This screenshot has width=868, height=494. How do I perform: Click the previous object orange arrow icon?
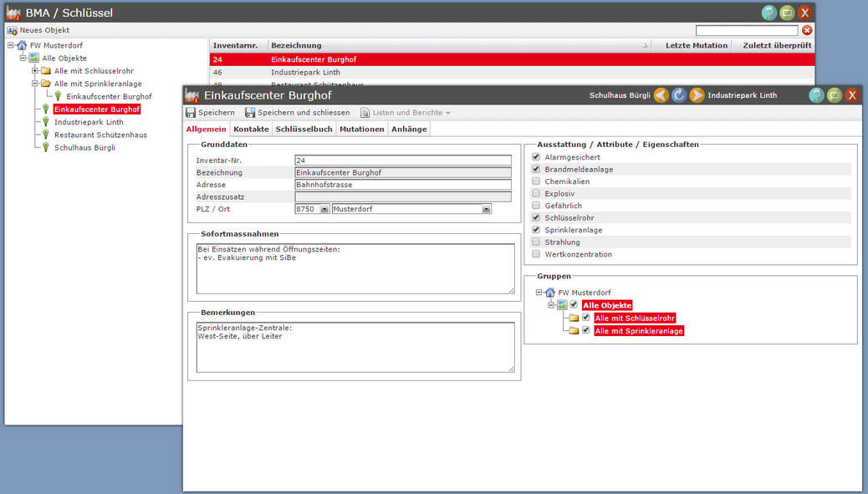[x=661, y=95]
